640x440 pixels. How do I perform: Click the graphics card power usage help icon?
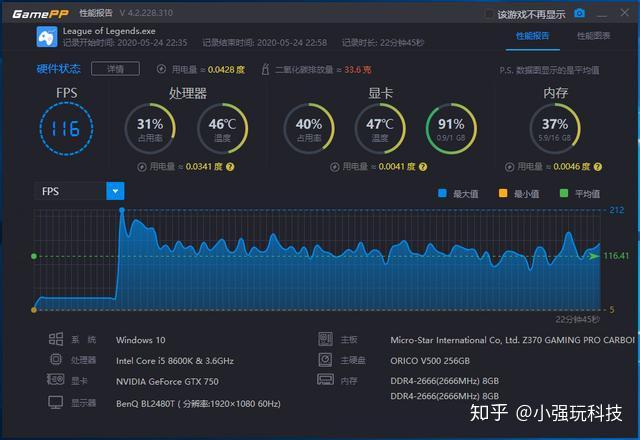(x=423, y=167)
